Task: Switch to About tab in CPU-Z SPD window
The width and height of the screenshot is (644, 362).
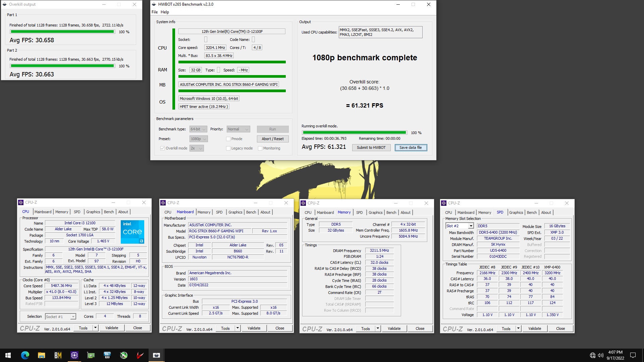Action: point(546,213)
